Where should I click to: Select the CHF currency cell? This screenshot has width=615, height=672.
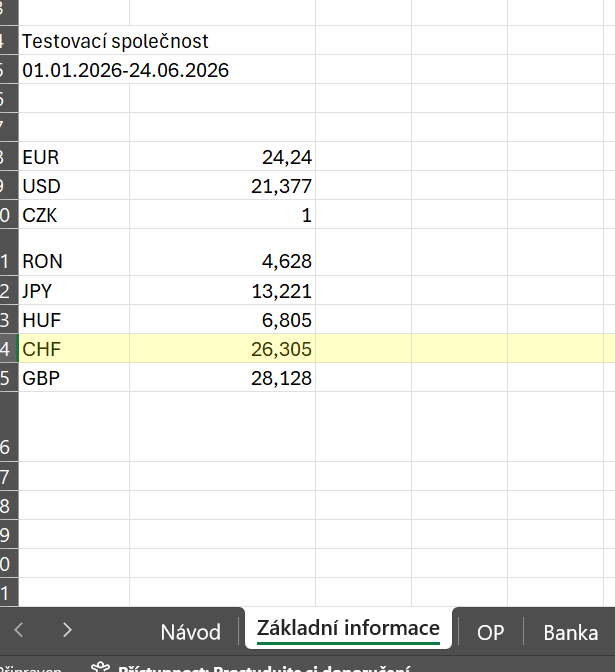(74, 348)
